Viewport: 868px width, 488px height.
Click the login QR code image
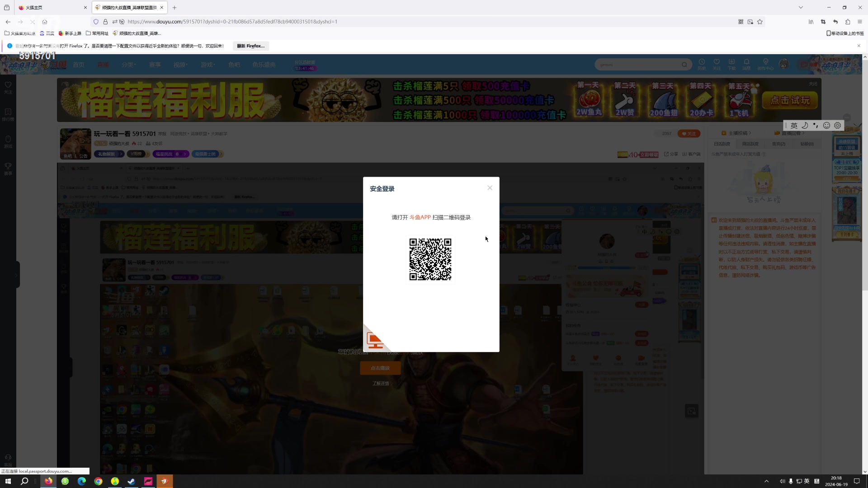tap(430, 259)
